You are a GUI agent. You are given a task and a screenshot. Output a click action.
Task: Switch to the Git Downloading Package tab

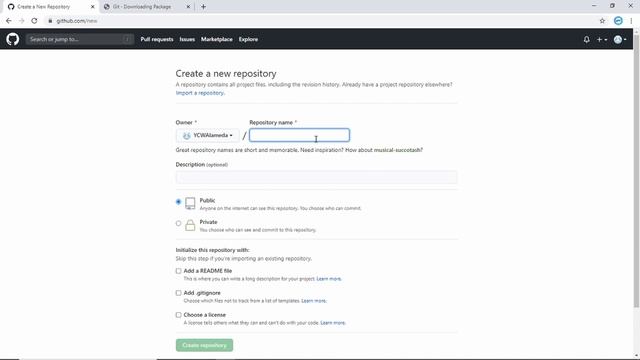[x=142, y=7]
